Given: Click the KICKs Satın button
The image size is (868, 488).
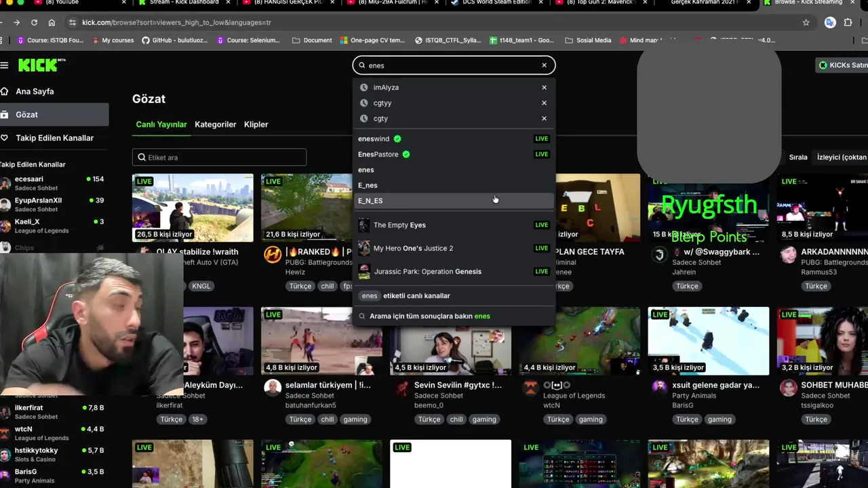Looking at the screenshot, I should pyautogui.click(x=843, y=65).
